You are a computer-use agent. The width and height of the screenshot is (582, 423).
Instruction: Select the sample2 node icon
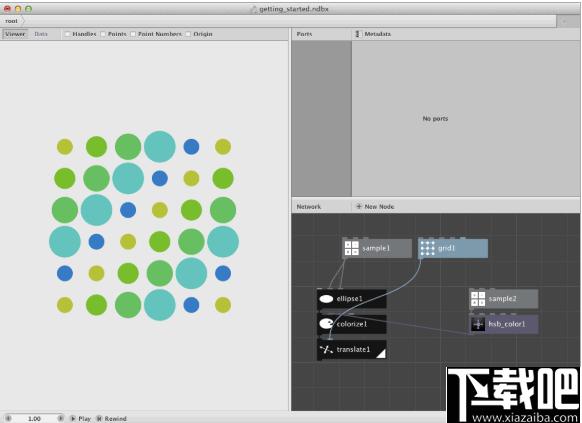(478, 299)
